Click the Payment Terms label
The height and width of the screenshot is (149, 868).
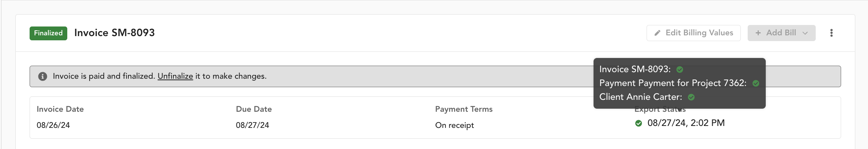[x=464, y=109]
